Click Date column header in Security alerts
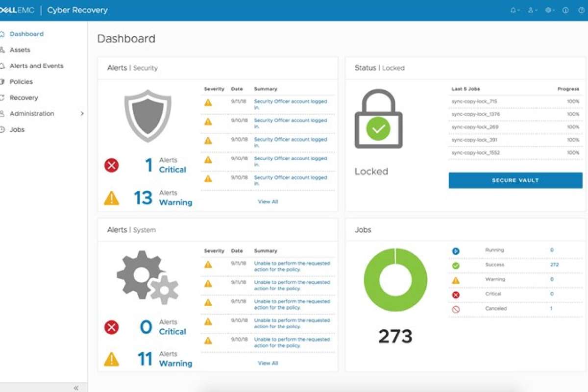Viewport: 588px width, 392px height. 237,89
